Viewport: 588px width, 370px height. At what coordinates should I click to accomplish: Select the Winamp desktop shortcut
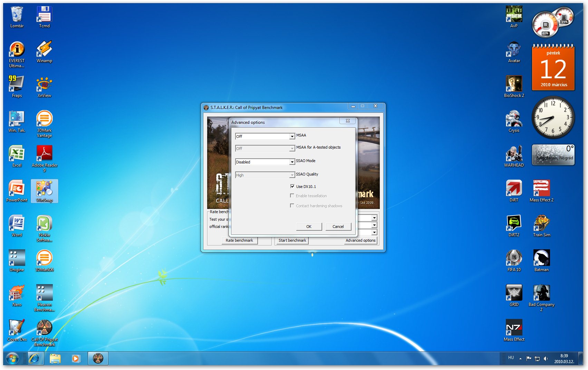(44, 52)
